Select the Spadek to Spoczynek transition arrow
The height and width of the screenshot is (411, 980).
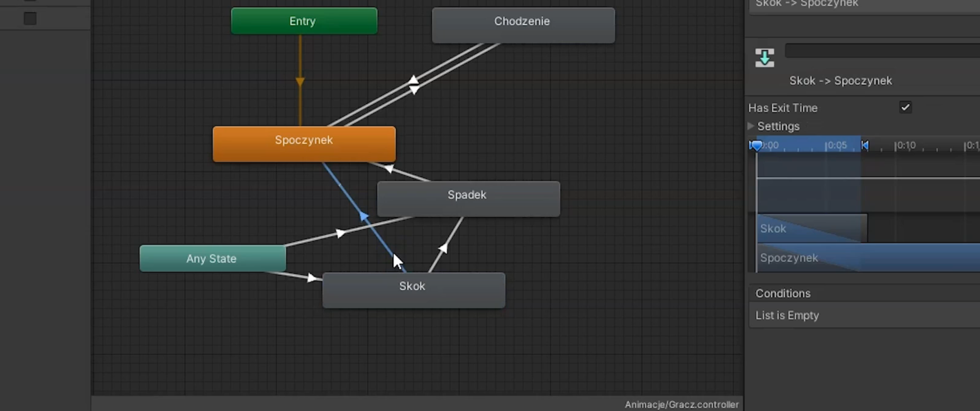tap(389, 168)
